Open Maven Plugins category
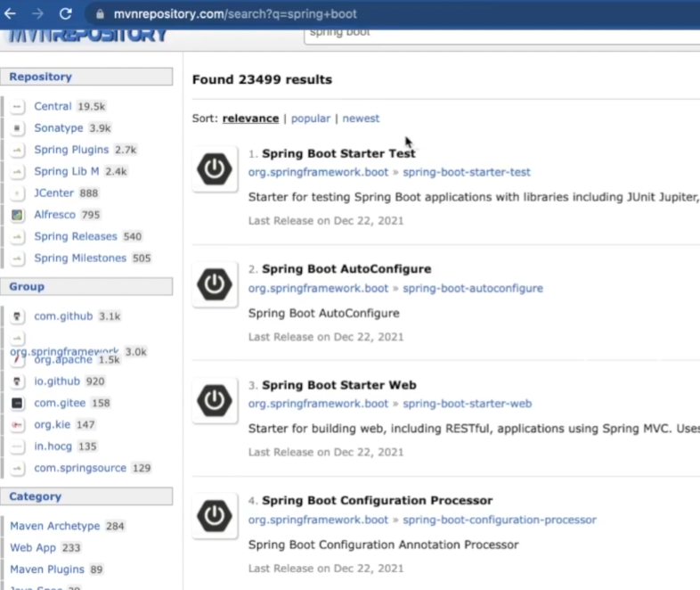700x590 pixels. click(47, 570)
